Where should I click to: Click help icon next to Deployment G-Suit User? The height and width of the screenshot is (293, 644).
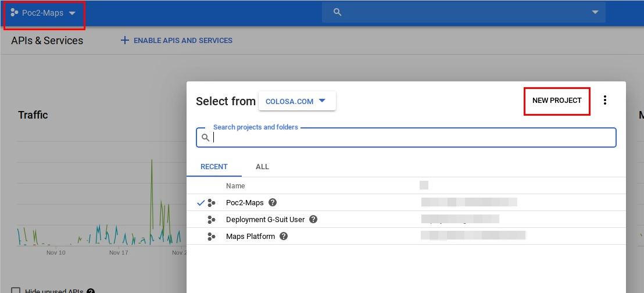(313, 220)
